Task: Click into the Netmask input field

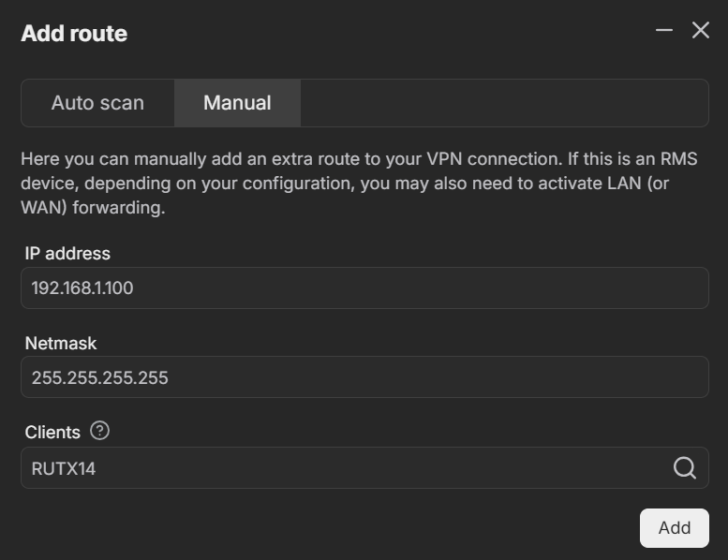Action: click(x=364, y=378)
